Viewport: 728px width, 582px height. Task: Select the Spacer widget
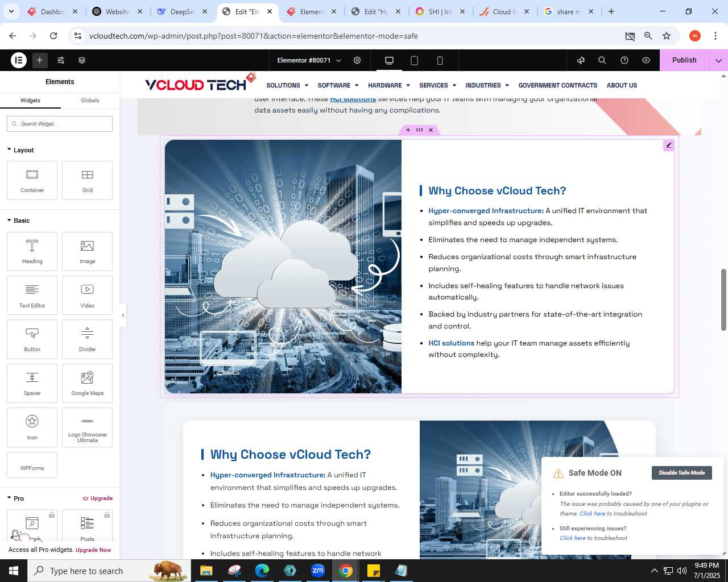click(x=32, y=383)
